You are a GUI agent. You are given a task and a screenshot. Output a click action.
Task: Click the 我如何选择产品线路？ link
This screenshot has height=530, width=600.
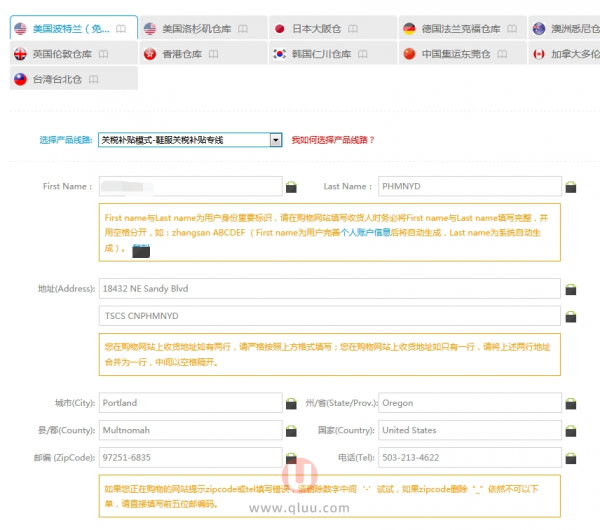(333, 140)
